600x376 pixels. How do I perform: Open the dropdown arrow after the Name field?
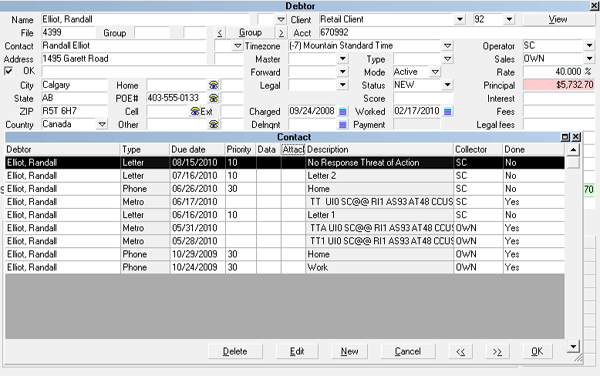coord(281,19)
